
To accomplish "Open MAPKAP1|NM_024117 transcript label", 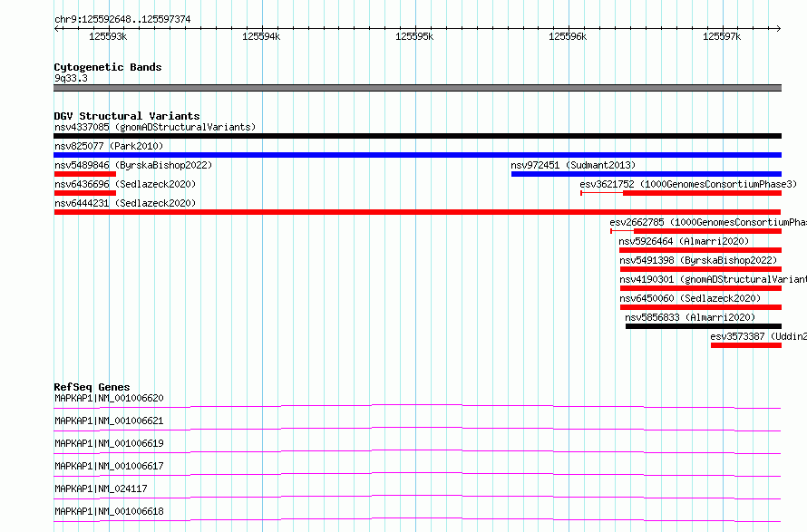I will (101, 488).
